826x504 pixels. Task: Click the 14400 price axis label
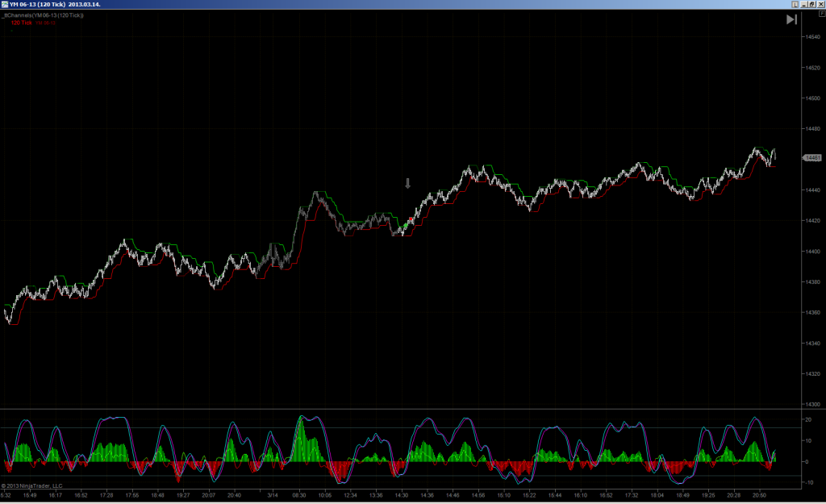pyautogui.click(x=812, y=252)
